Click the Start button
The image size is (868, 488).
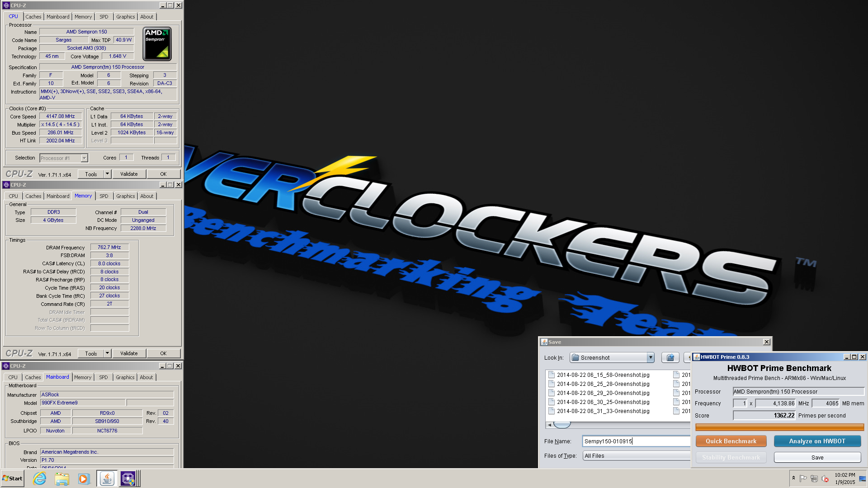pyautogui.click(x=12, y=479)
